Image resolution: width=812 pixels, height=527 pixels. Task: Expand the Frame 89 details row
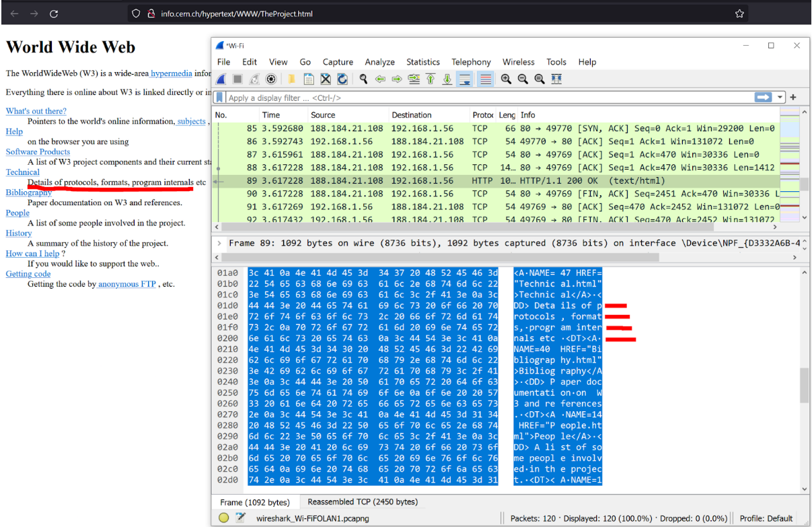(218, 243)
